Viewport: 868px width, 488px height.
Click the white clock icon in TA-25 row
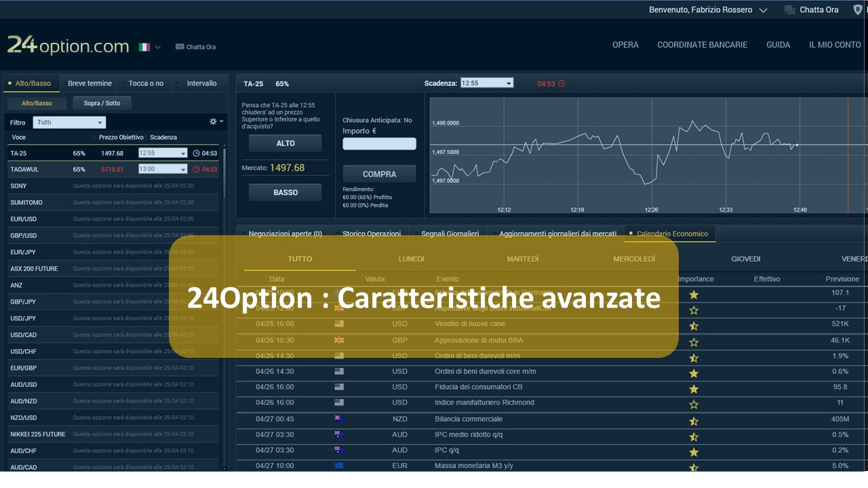point(197,153)
